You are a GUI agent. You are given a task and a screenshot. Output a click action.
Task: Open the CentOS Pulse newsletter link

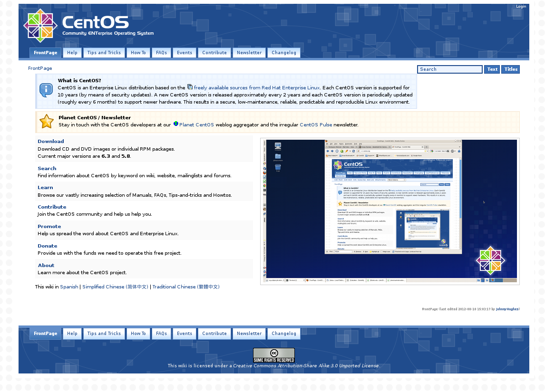[316, 125]
